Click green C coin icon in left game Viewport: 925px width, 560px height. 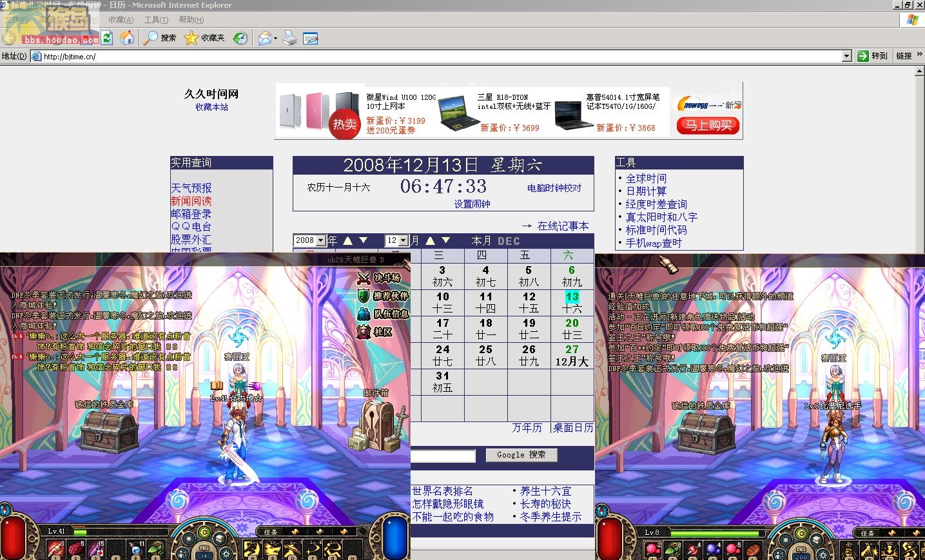(204, 532)
